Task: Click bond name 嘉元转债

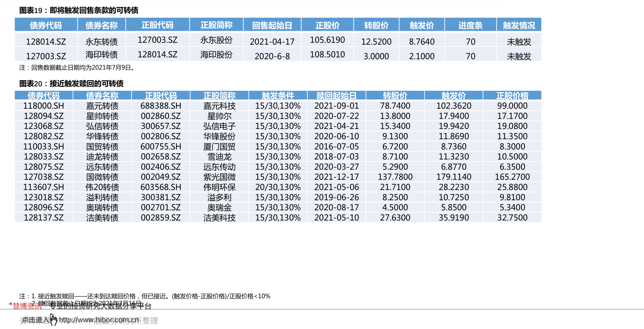Action: coord(102,106)
